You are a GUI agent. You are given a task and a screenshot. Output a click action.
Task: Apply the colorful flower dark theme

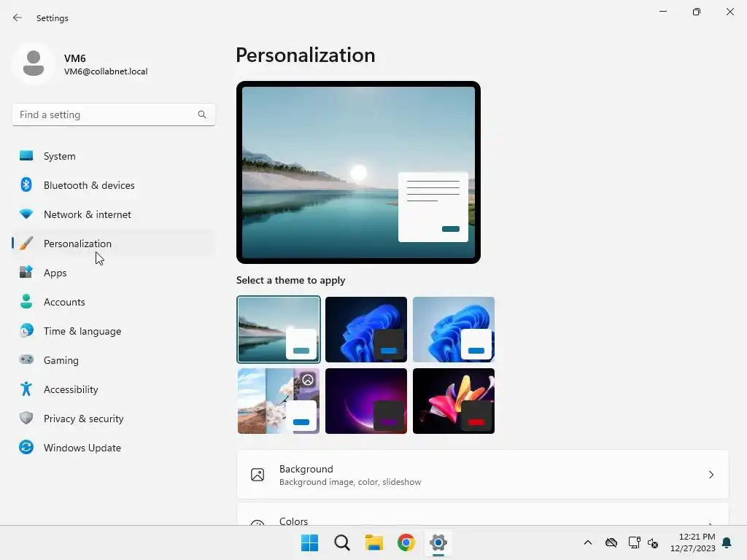(454, 401)
